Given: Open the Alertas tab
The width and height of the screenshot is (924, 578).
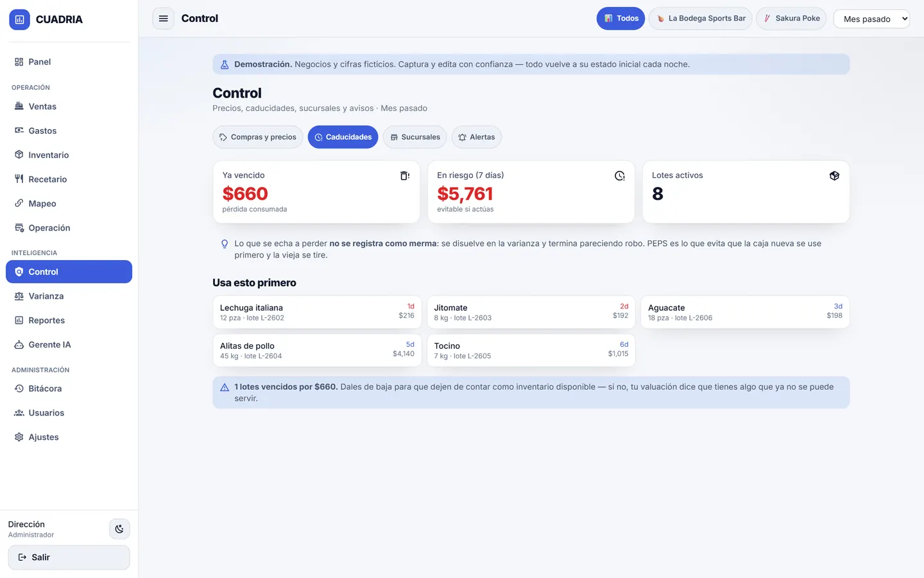Looking at the screenshot, I should [x=476, y=137].
